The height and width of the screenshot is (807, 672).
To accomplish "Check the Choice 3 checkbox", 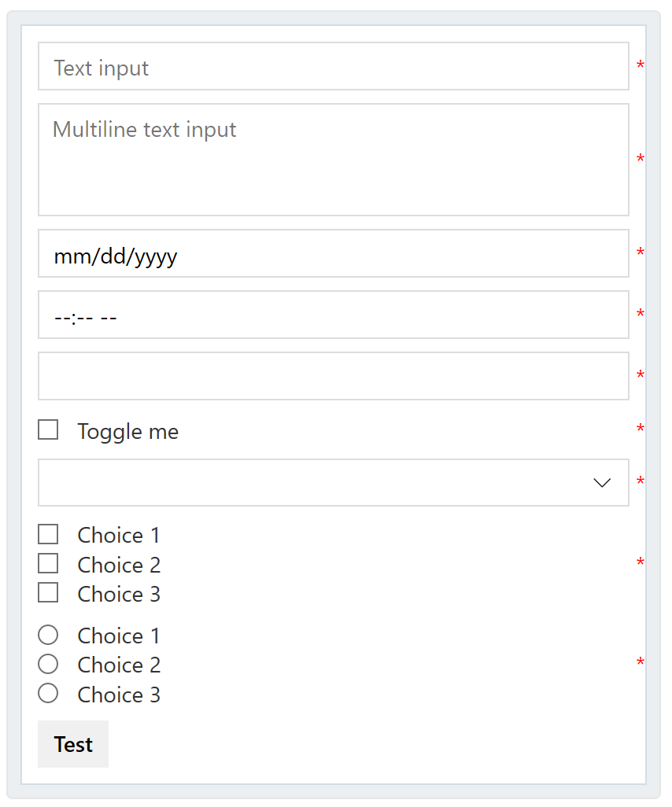I will (48, 592).
